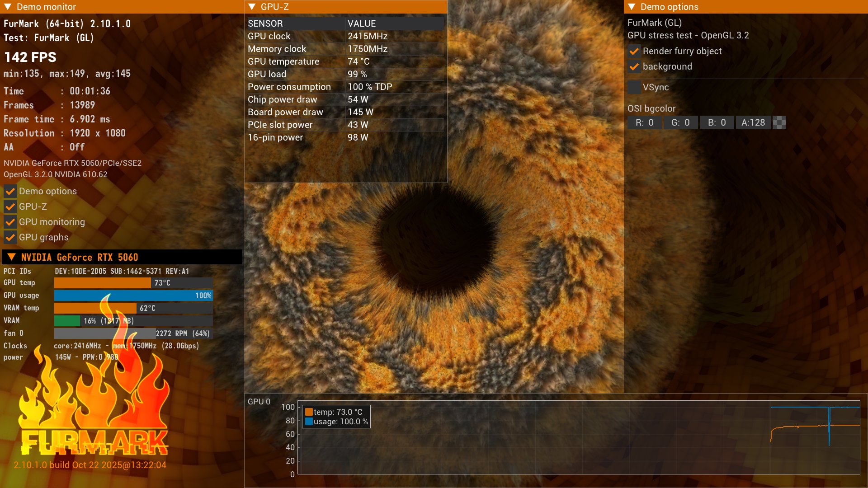Click the GPU usage 100% bar
Viewport: 868px width, 488px height.
[x=133, y=296]
